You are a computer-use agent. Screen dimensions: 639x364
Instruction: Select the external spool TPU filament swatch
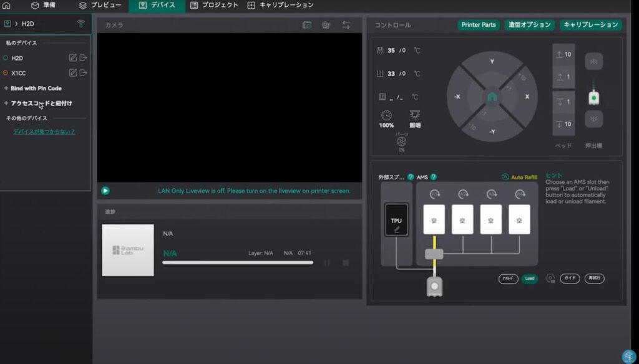point(396,220)
